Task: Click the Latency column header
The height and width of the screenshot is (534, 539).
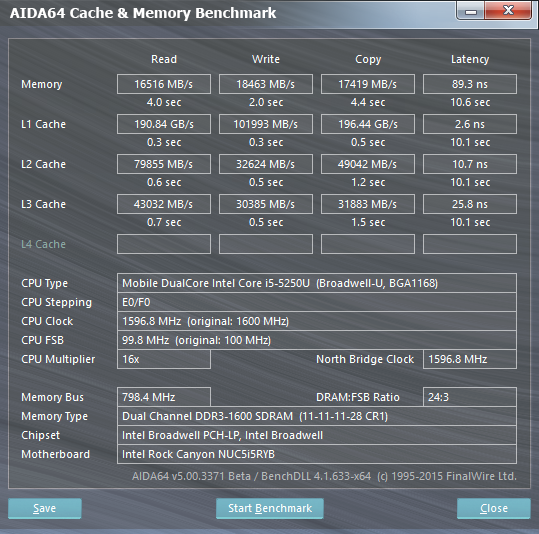Action: [x=470, y=60]
